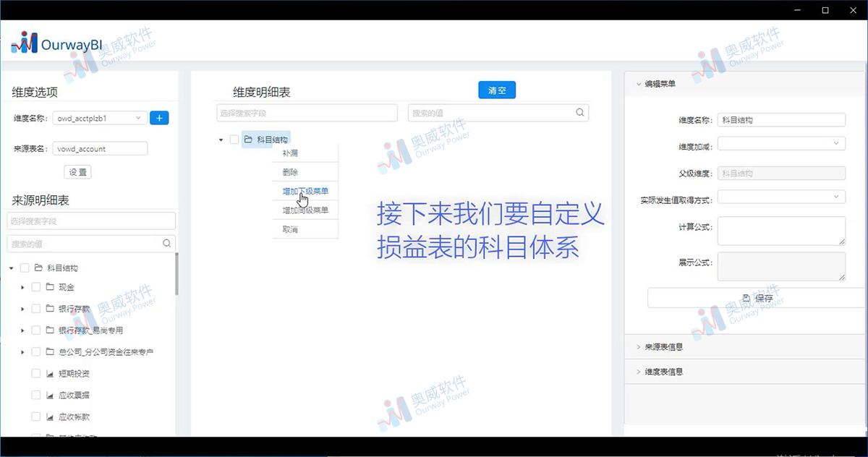
Task: Click the blue 清空 button
Action: click(497, 90)
